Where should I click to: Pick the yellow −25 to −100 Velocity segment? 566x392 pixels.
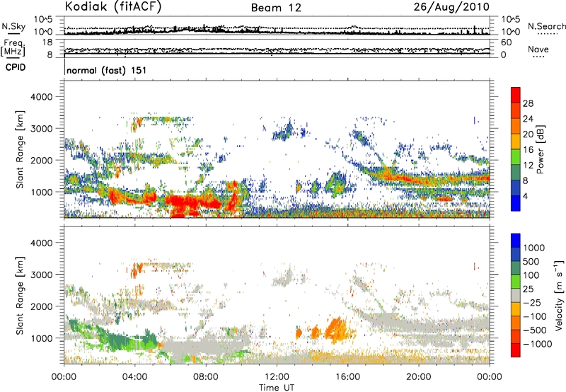click(516, 309)
